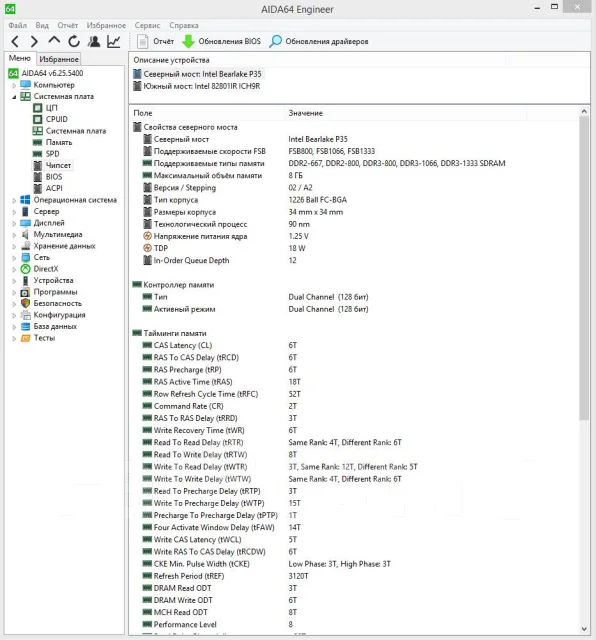596x640 pixels.
Task: Click the Компьютер monitor icon
Action: [25, 85]
